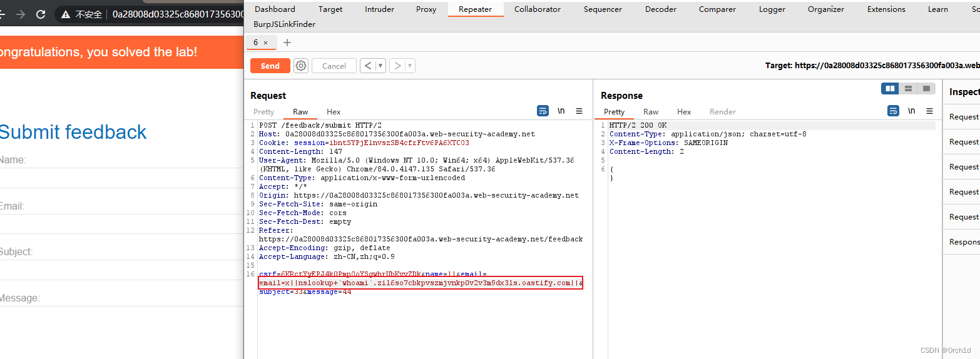Click the nslookup whoami payload line in request
The width and height of the screenshot is (980, 359).
[x=421, y=283]
